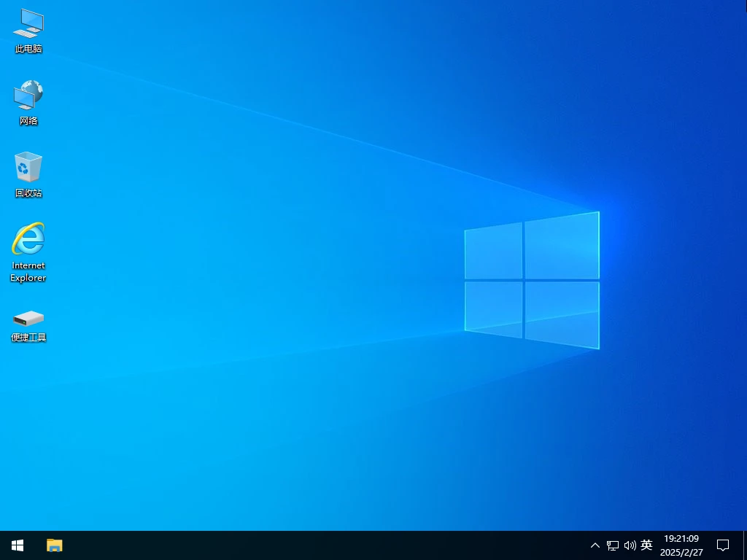
Task: Collapse the system tray overflow arrow
Action: pyautogui.click(x=595, y=545)
